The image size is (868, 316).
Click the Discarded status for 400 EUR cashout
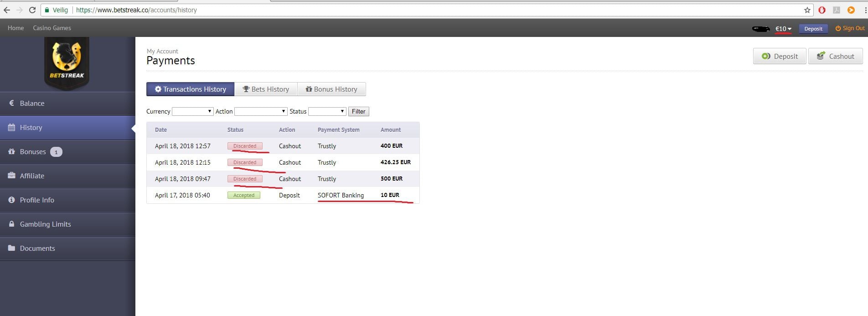pos(245,146)
